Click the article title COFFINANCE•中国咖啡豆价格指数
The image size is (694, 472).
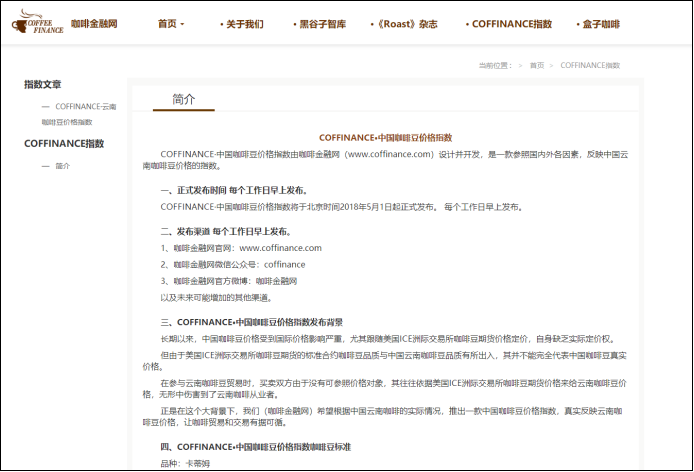coord(385,137)
